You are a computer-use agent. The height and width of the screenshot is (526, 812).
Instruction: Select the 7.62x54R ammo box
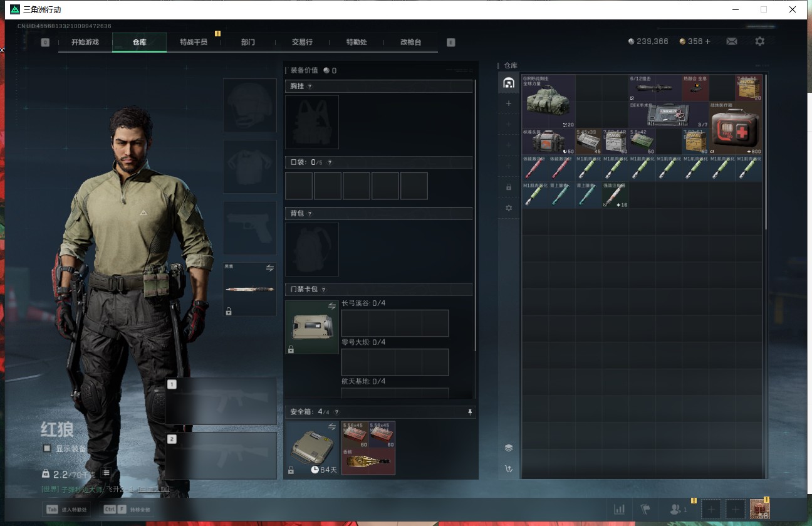tap(615, 142)
